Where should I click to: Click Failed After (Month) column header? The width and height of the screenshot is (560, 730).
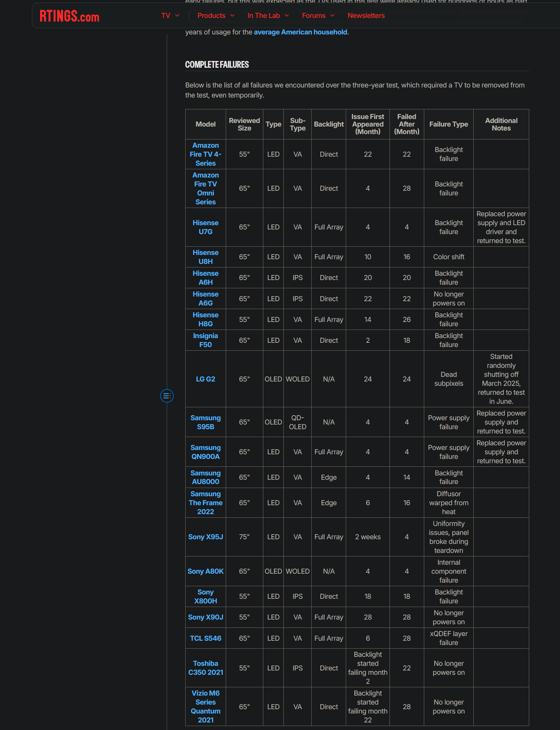tap(407, 124)
